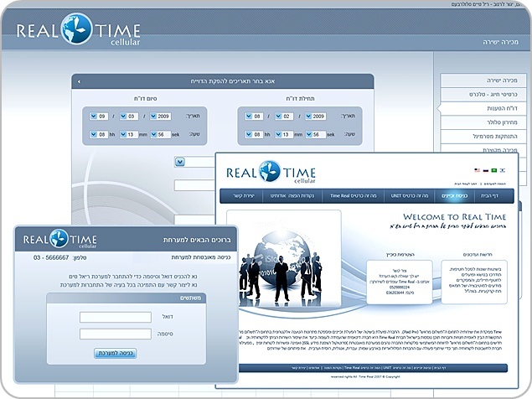Click the USA flag language icon

(477, 170)
